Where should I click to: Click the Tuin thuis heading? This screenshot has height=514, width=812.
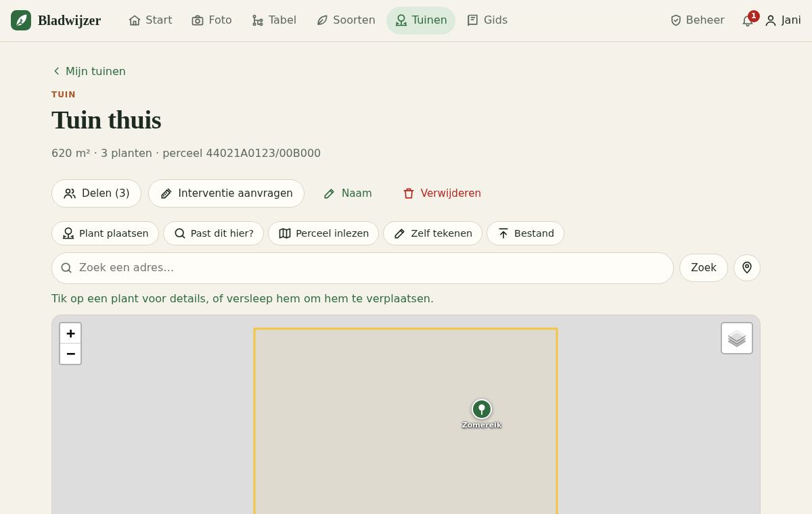click(106, 120)
